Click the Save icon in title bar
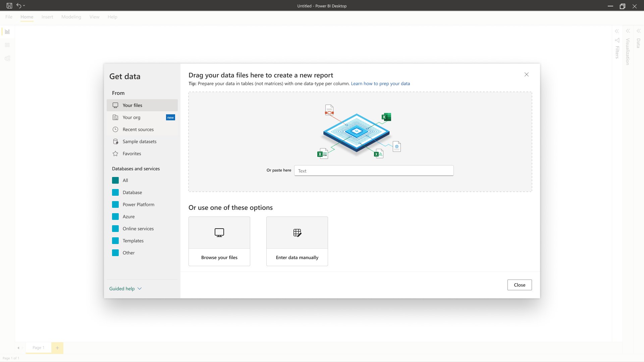Image resolution: width=644 pixels, height=362 pixels. pyautogui.click(x=9, y=6)
